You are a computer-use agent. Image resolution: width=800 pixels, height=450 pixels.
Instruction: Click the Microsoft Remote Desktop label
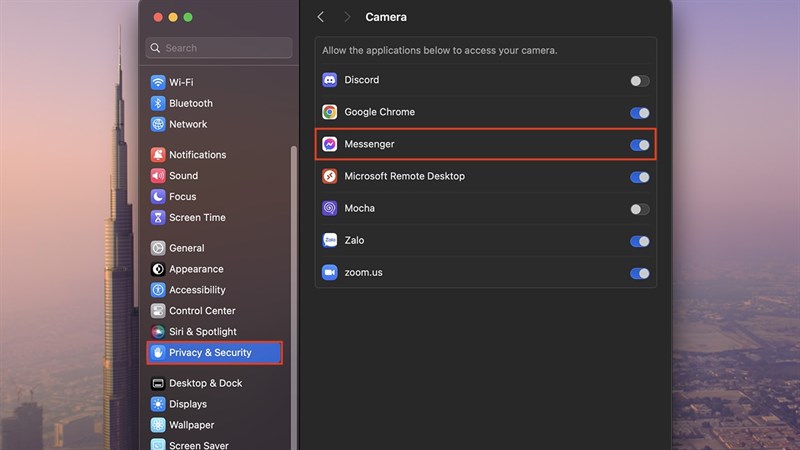(405, 177)
